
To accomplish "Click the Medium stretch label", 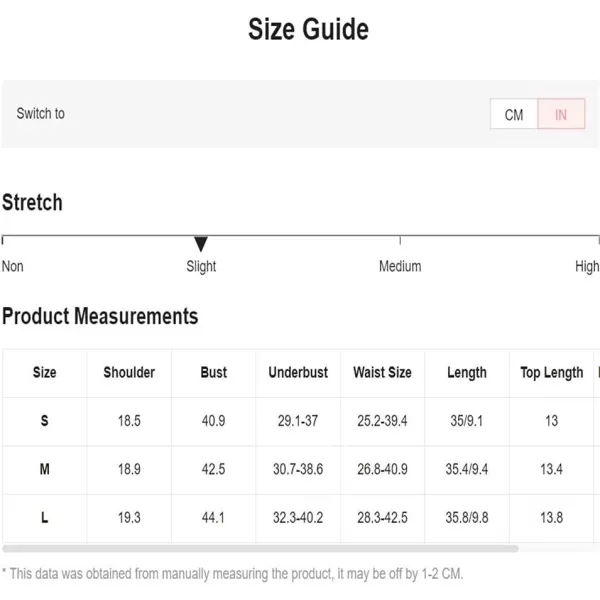I will 400,266.
